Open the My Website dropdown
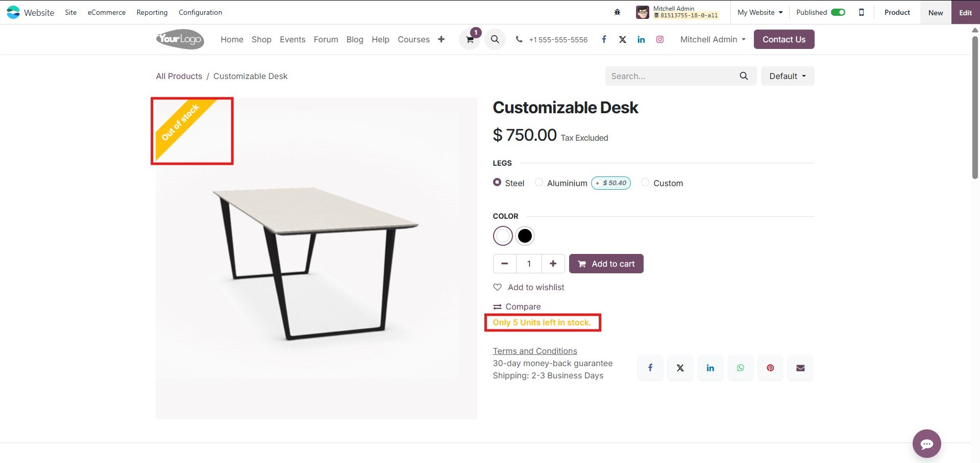 click(x=759, y=12)
